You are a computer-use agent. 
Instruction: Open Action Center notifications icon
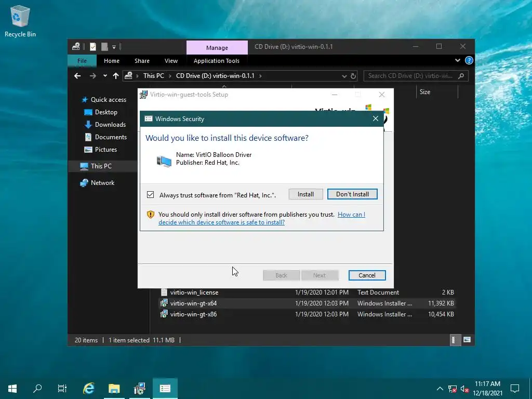point(515,389)
